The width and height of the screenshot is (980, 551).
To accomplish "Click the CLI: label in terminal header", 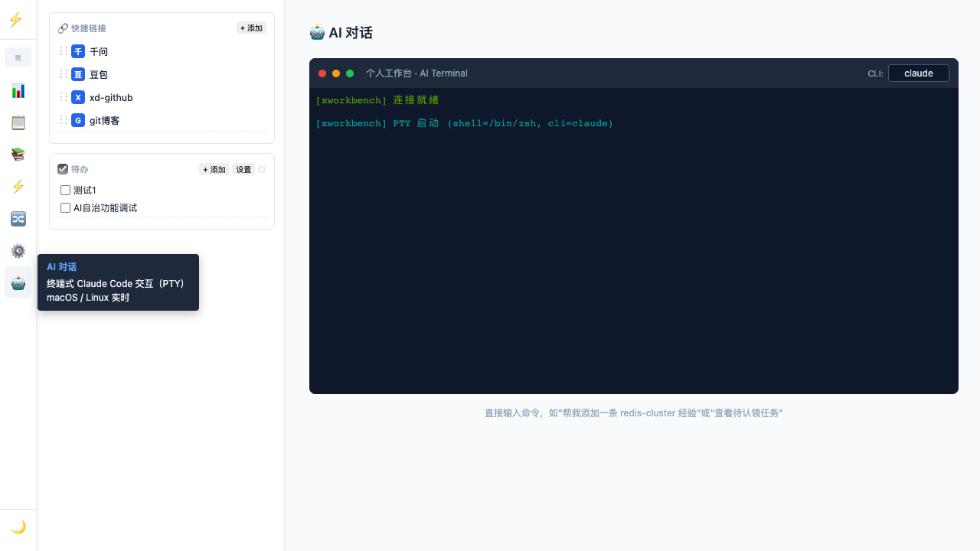I will point(875,73).
